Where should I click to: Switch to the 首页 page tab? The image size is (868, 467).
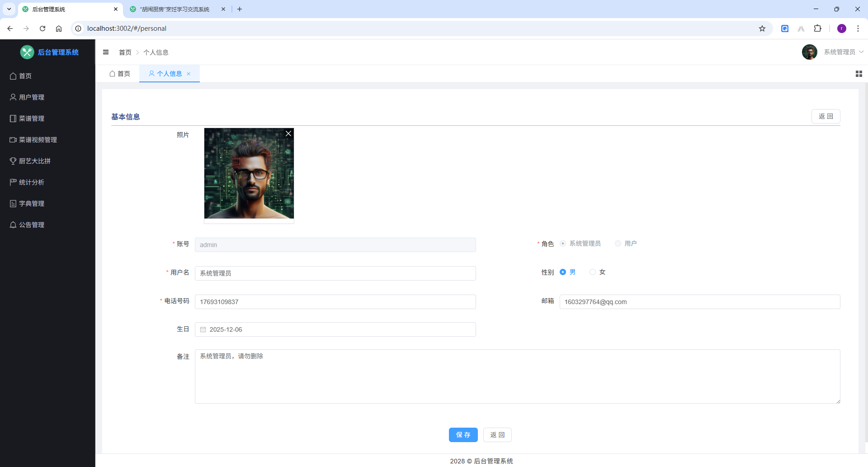(x=120, y=74)
